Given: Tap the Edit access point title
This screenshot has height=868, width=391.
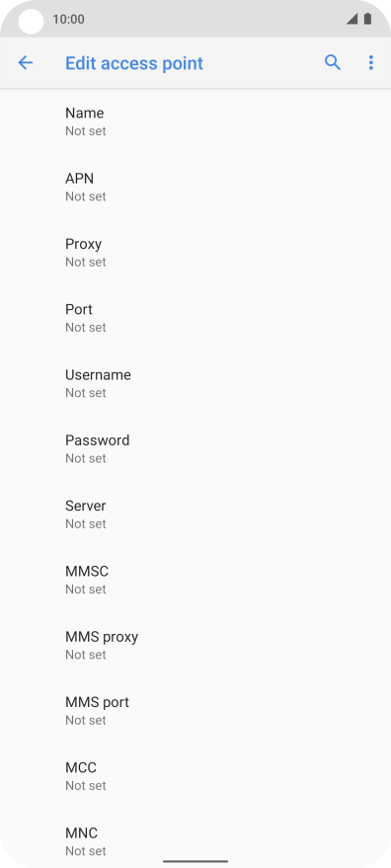Looking at the screenshot, I should pyautogui.click(x=134, y=63).
